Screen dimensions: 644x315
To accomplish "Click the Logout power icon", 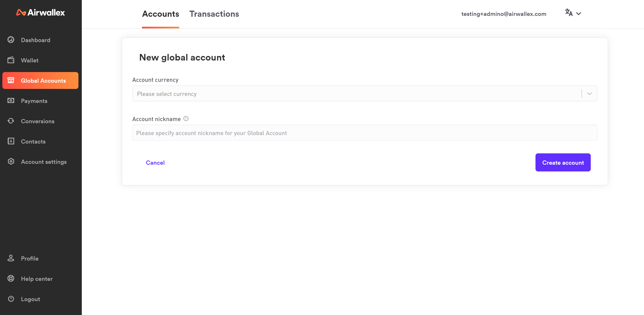I will (11, 299).
